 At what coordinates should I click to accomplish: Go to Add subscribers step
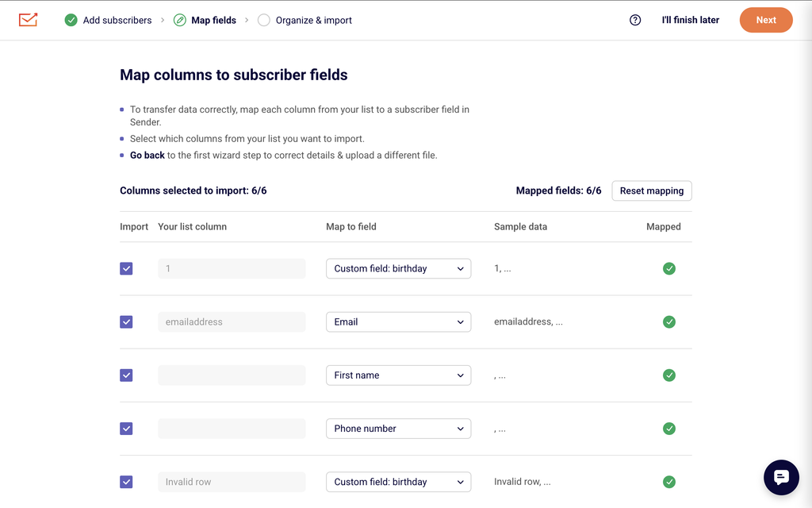click(117, 20)
